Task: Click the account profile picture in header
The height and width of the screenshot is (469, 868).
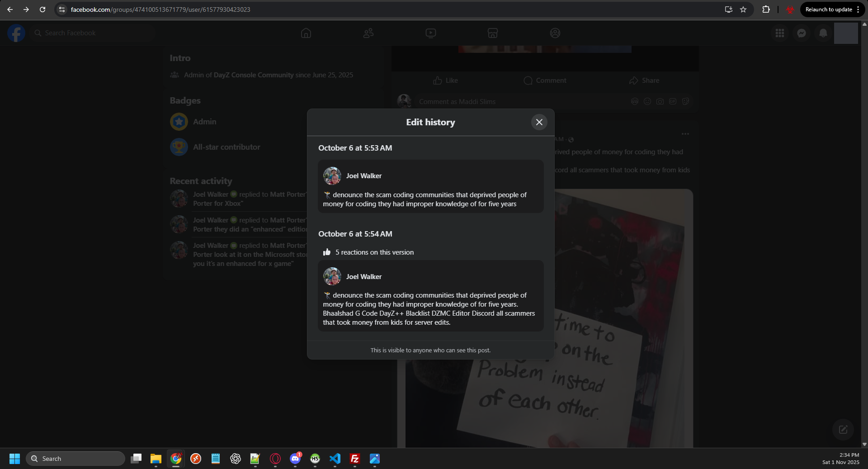Action: 846,33
